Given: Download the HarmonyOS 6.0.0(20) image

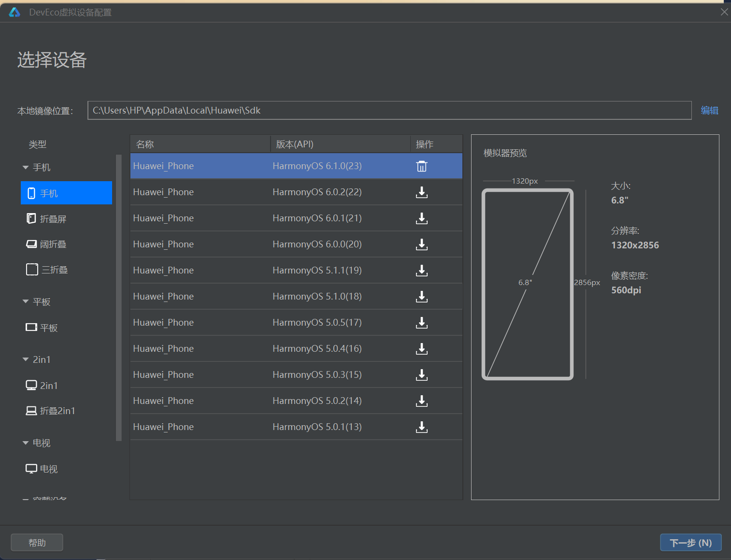Looking at the screenshot, I should 422,244.
